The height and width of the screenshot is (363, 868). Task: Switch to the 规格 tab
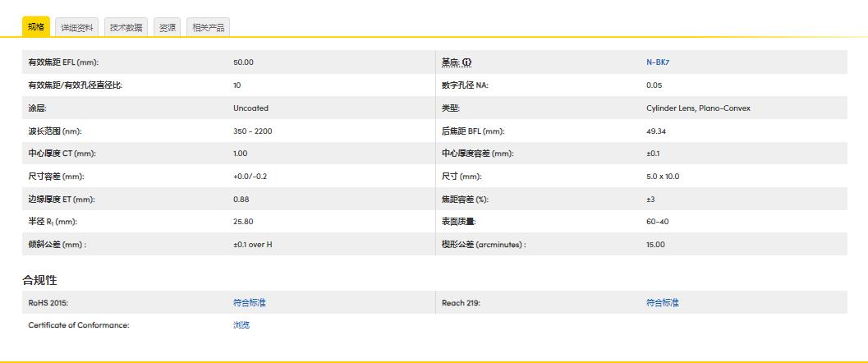(36, 27)
